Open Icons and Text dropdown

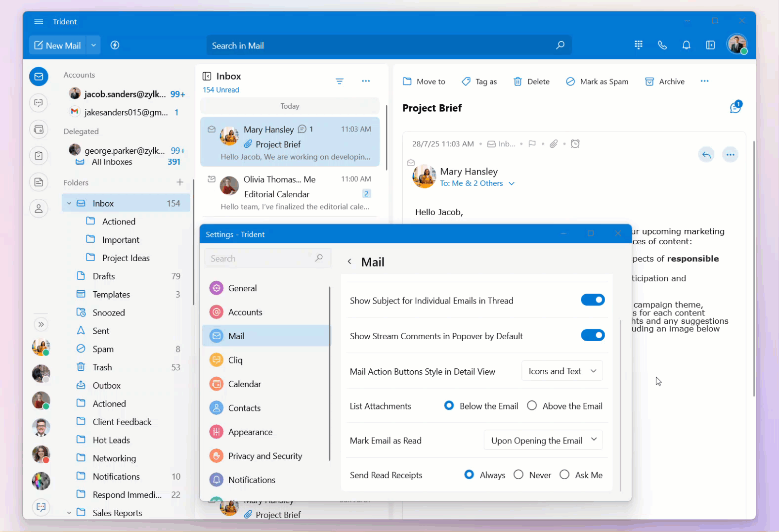[562, 371]
